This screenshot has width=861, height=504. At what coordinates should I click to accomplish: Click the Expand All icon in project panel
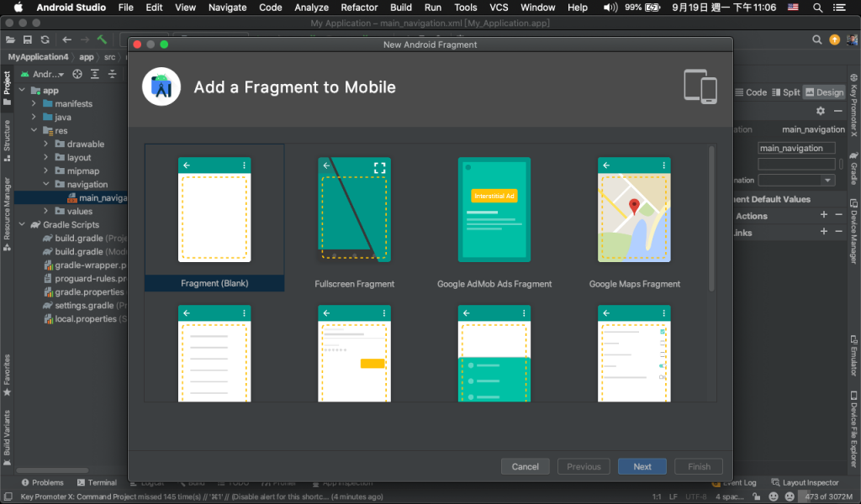click(94, 74)
